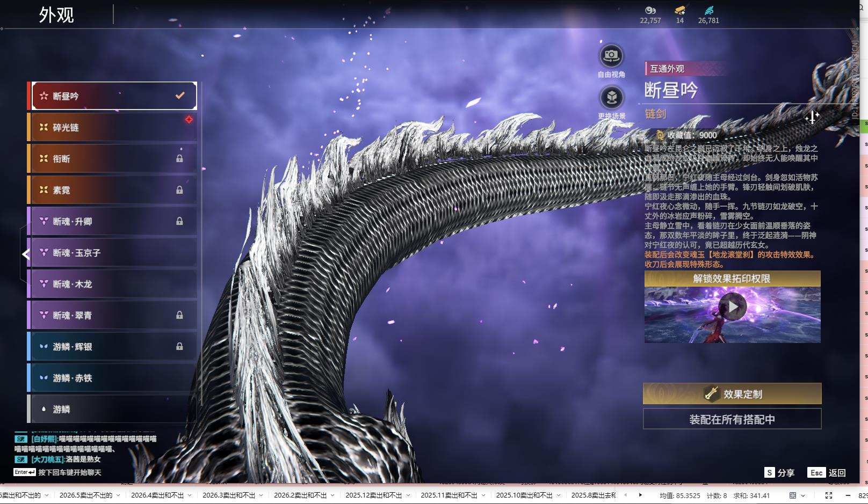Select the 断魂·木龙 skin

tap(114, 283)
